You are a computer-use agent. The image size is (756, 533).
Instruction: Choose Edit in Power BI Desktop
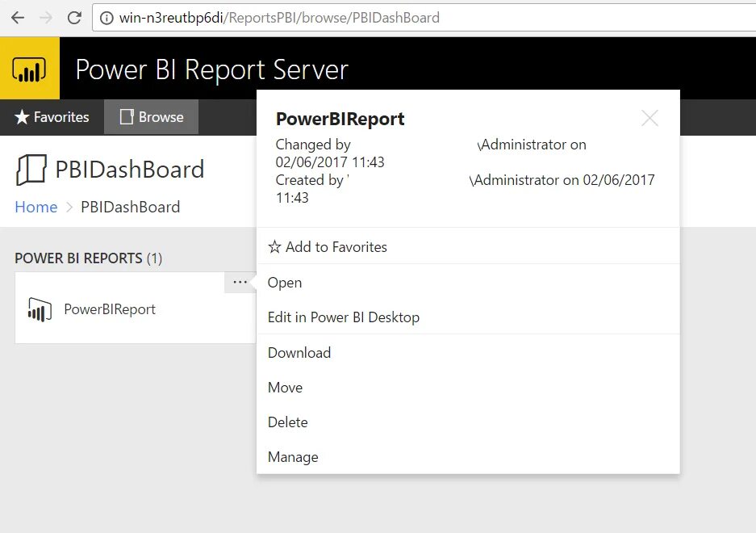tap(468, 317)
